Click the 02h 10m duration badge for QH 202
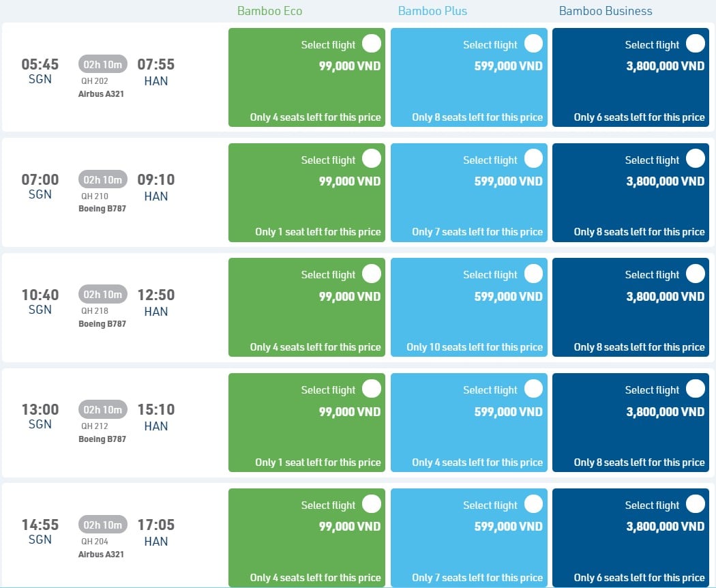 (102, 65)
